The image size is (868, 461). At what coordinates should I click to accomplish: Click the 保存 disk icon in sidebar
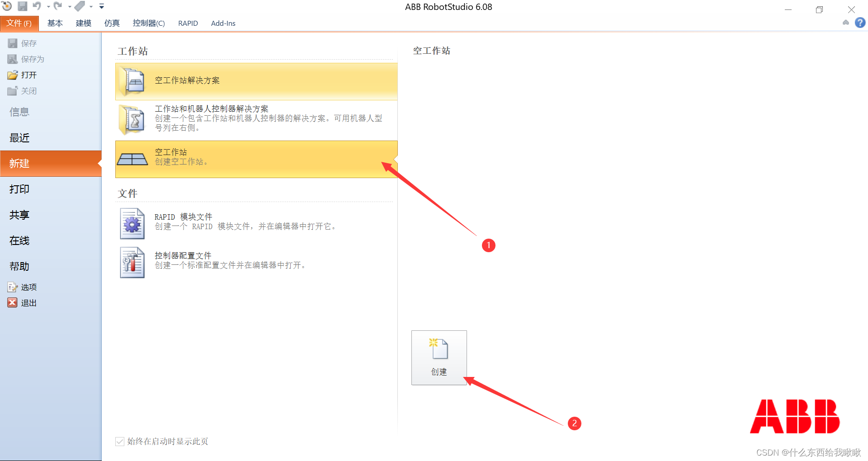point(12,43)
